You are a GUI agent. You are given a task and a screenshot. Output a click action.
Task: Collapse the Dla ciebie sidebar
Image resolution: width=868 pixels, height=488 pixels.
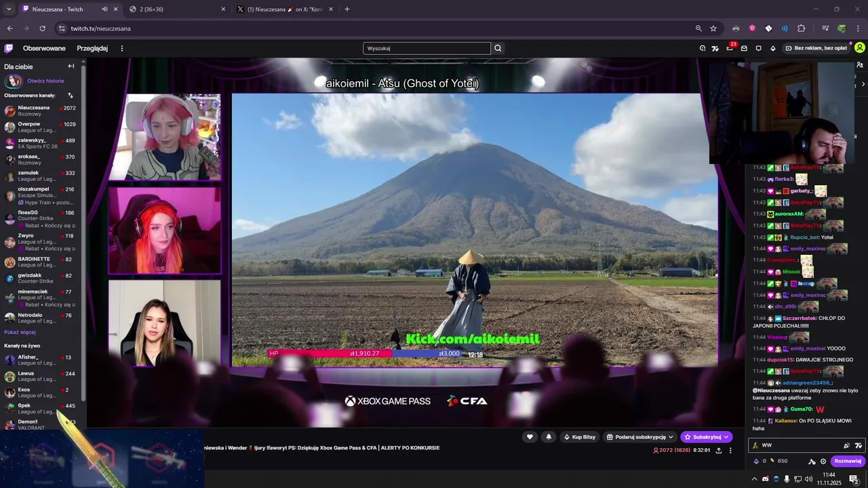coord(71,66)
